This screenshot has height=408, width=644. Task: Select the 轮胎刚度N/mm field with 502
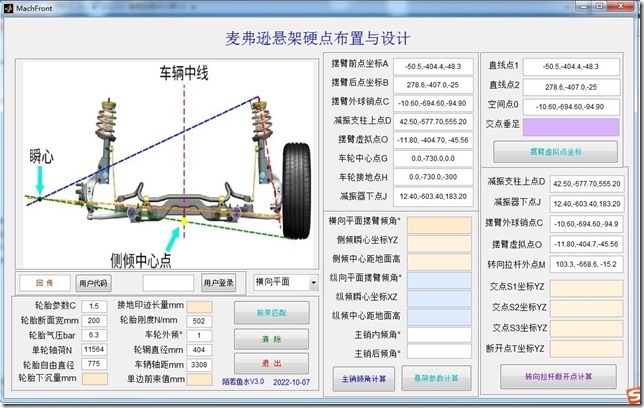(x=199, y=321)
